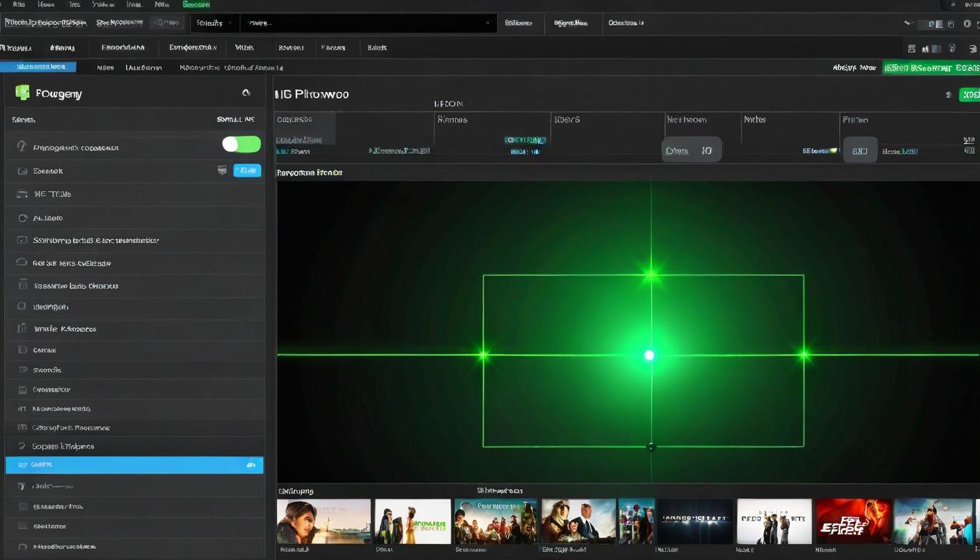
Task: Open the Dhes IO pill selector
Action: [x=691, y=150]
